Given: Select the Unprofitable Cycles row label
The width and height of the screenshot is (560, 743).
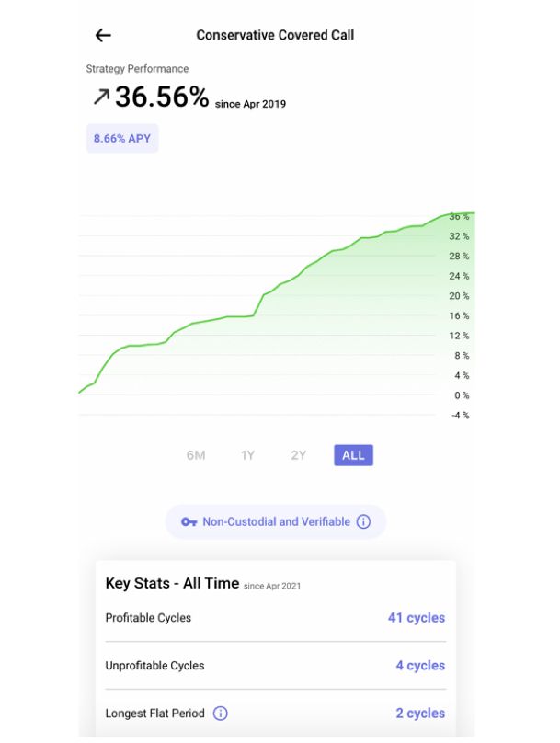Looking at the screenshot, I should click(x=154, y=666).
